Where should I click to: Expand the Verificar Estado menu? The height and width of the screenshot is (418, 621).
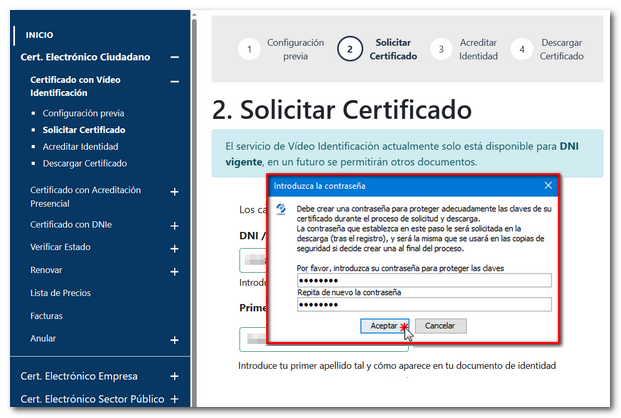coord(175,247)
